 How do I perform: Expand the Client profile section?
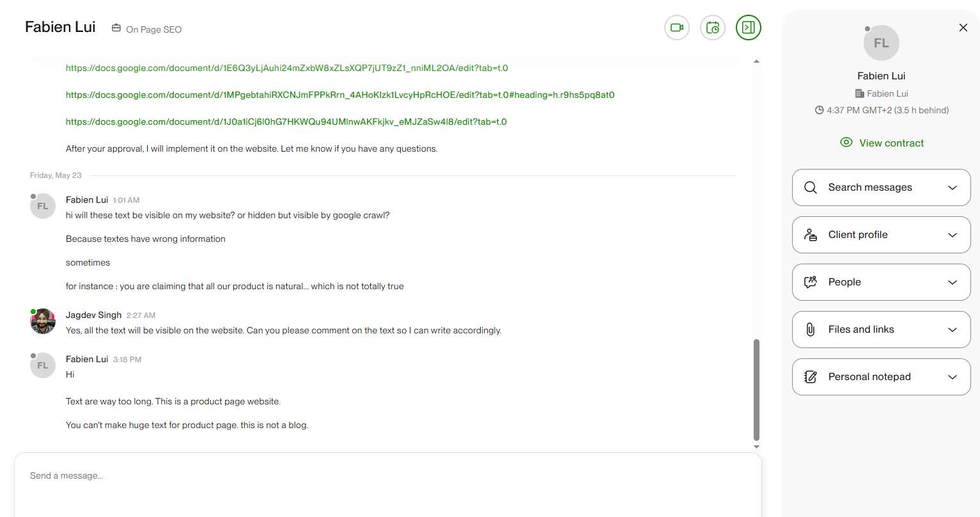[881, 235]
